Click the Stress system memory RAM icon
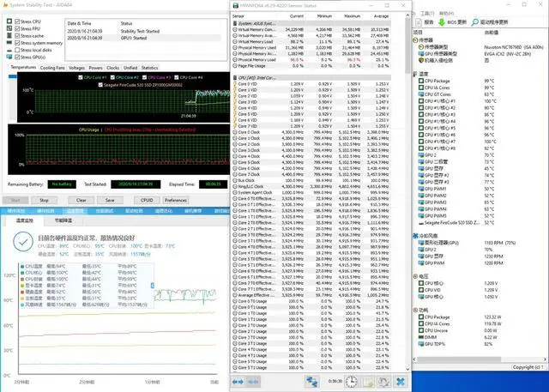 click(9, 43)
